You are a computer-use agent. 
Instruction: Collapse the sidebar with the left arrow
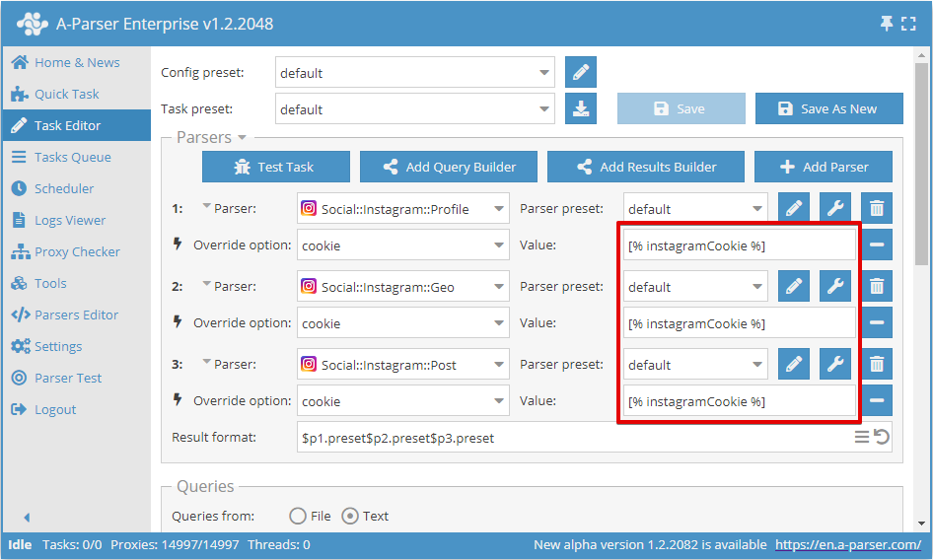[x=27, y=518]
